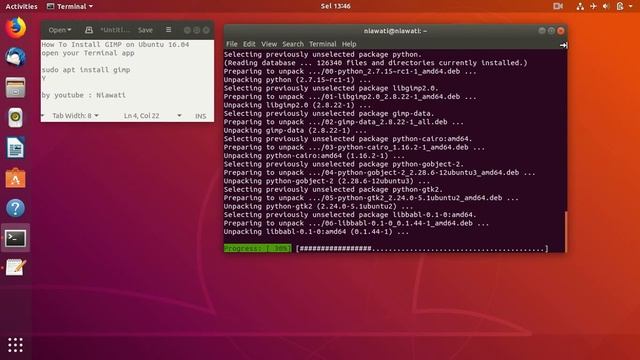Open Thunderbird Mail in the dock
Screen dimensions: 640x360
[16, 57]
